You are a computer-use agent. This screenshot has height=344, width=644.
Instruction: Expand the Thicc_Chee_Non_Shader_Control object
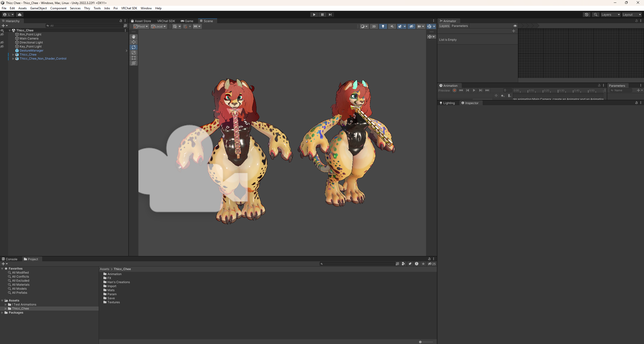click(13, 59)
